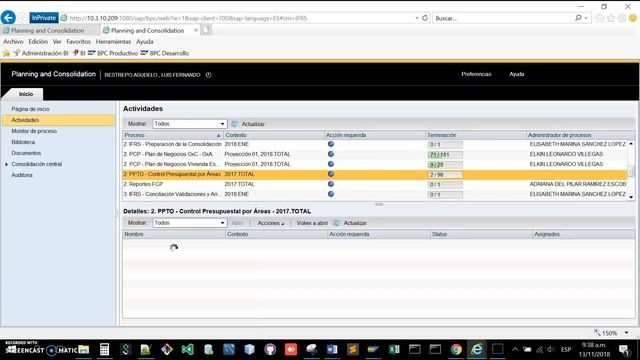Go back with the browser back arrow
Image resolution: width=640 pixels, height=360 pixels.
[x=8, y=18]
